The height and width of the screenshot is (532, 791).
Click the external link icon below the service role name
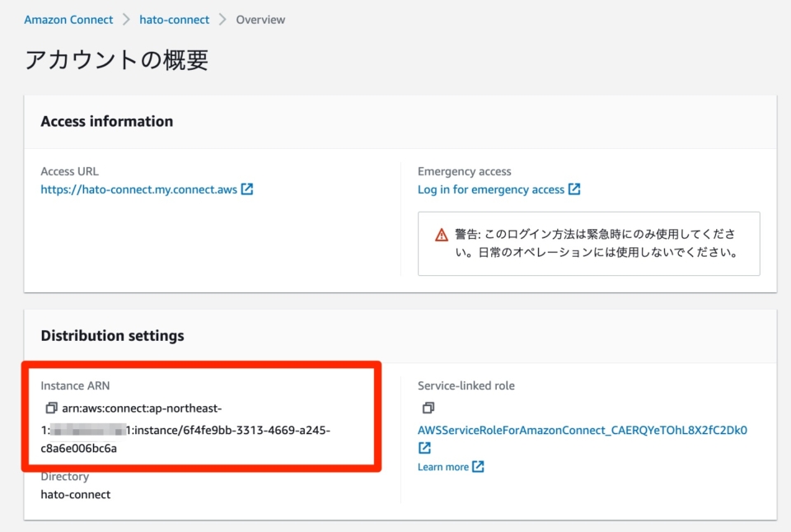(424, 447)
